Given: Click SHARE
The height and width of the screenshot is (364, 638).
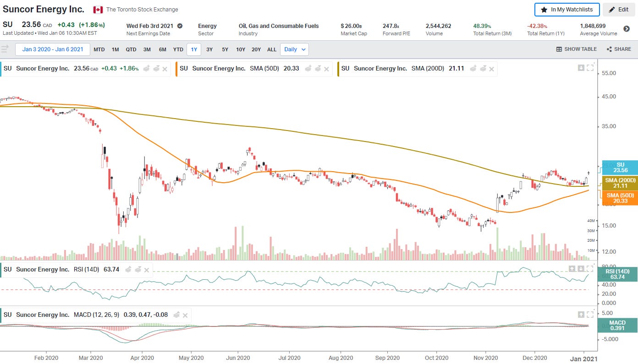Looking at the screenshot, I should 619,49.
